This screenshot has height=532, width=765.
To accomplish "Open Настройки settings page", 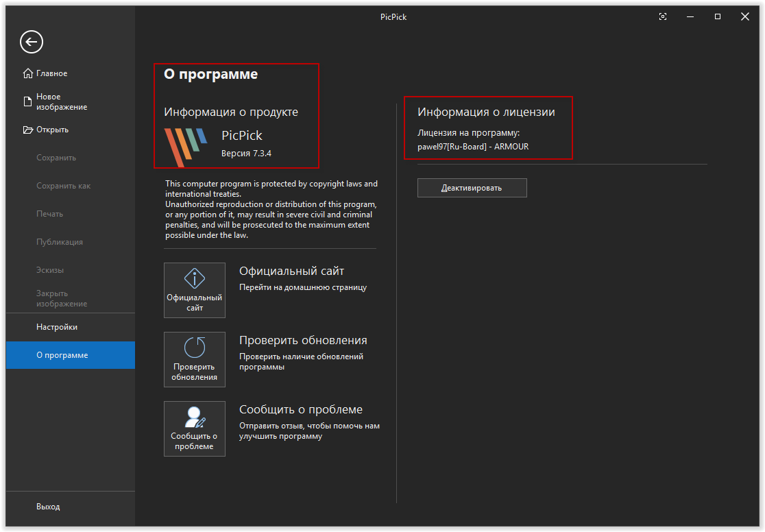I will [70, 327].
